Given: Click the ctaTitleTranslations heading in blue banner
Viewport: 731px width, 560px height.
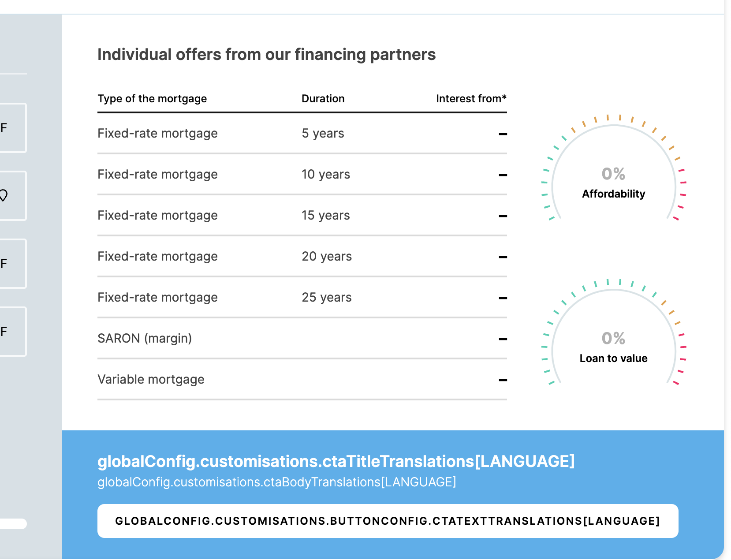Looking at the screenshot, I should 336,461.
